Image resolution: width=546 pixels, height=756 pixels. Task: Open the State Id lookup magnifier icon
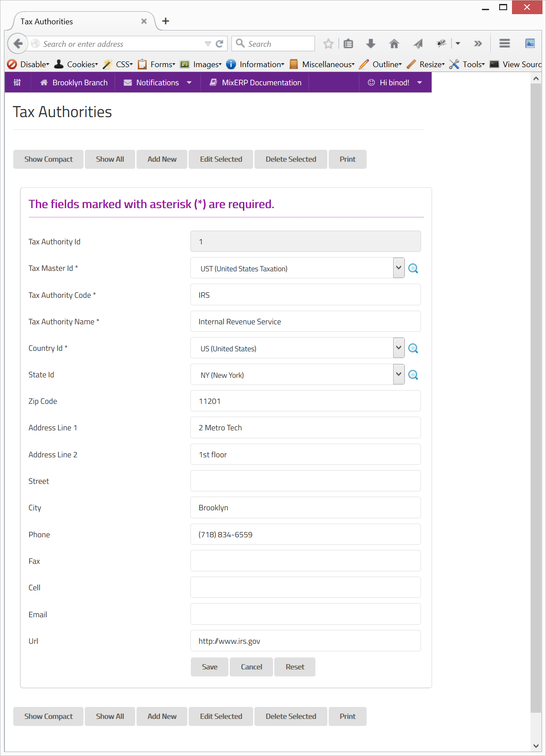[x=413, y=375]
